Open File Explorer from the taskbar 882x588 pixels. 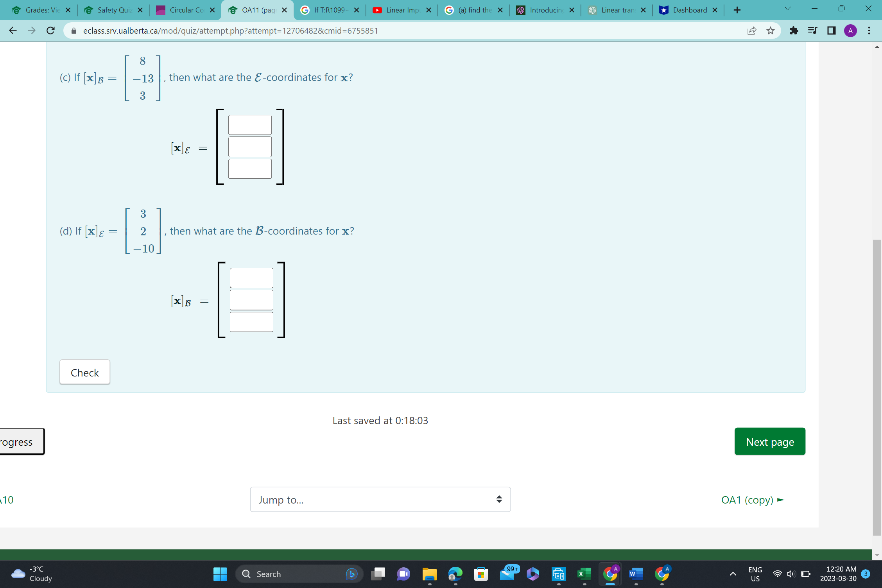coord(429,574)
